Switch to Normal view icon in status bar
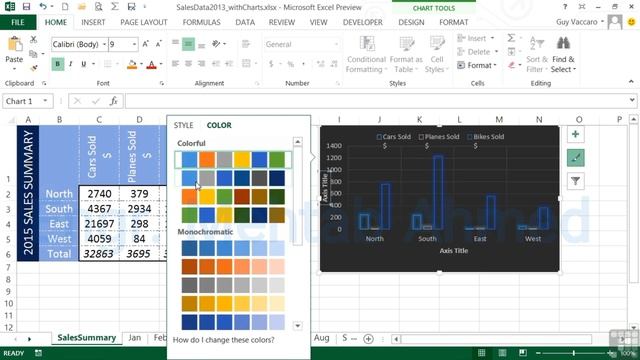The image size is (640, 360). 482,353
